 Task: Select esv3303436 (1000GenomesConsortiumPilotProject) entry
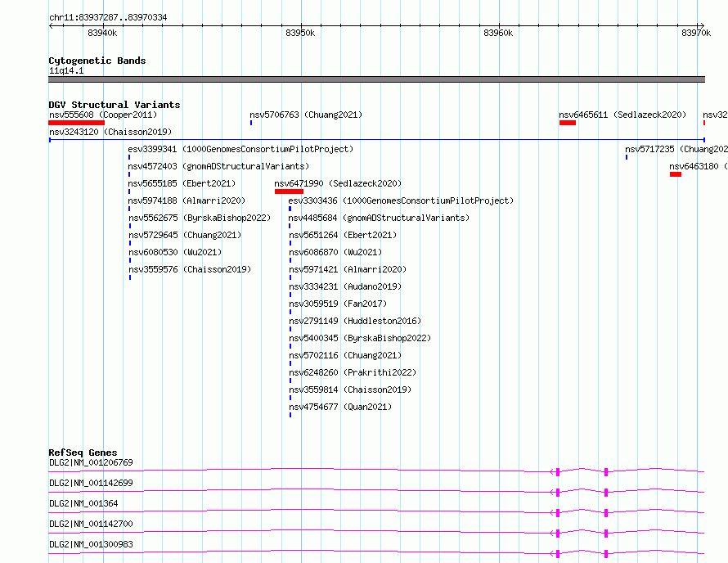coord(401,200)
